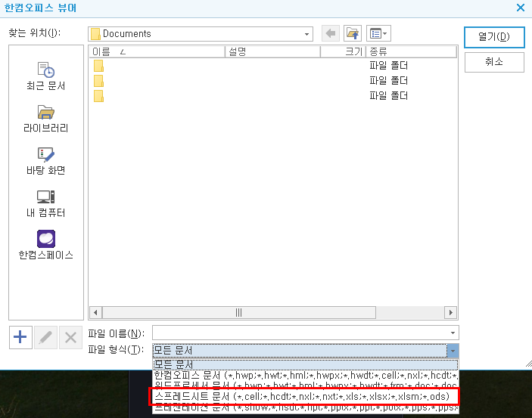Open the view mode menu icon
This screenshot has width=532, height=418.
(x=378, y=33)
